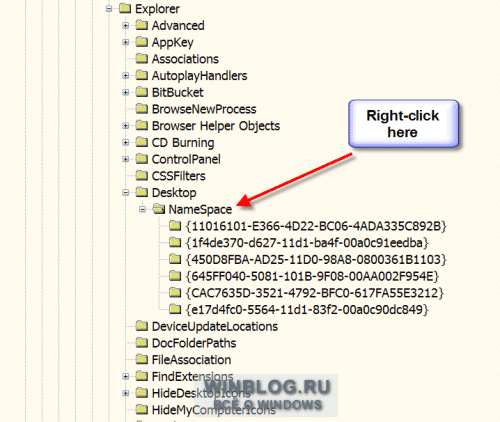Screen dimensions: 500x422
Task: Select the DocFolderPaths key label
Action: click(x=194, y=343)
